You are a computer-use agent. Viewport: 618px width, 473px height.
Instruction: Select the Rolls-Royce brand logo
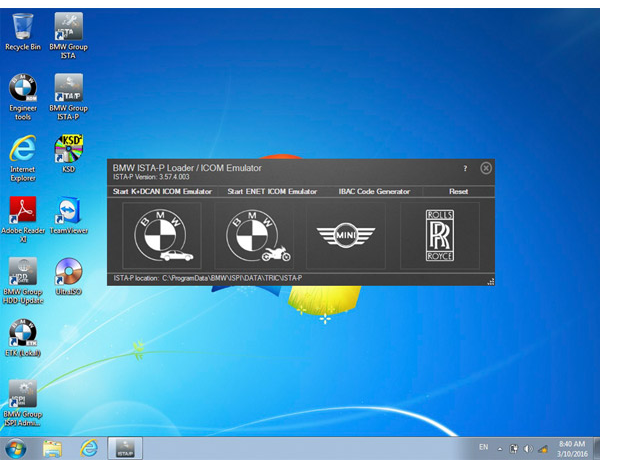[439, 236]
